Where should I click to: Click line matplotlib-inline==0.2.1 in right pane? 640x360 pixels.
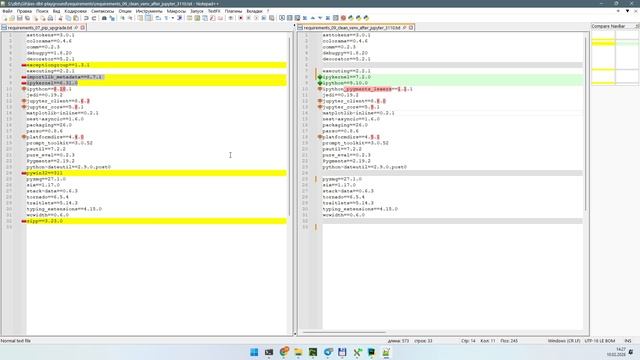[453, 113]
